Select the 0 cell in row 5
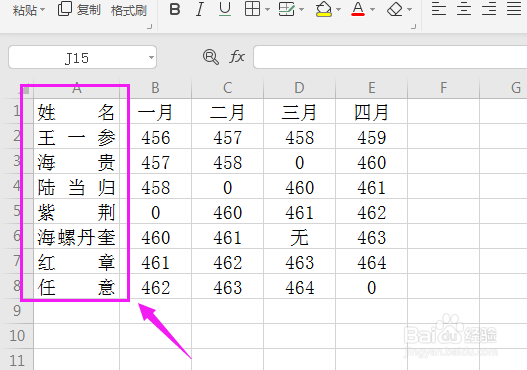 pos(155,211)
